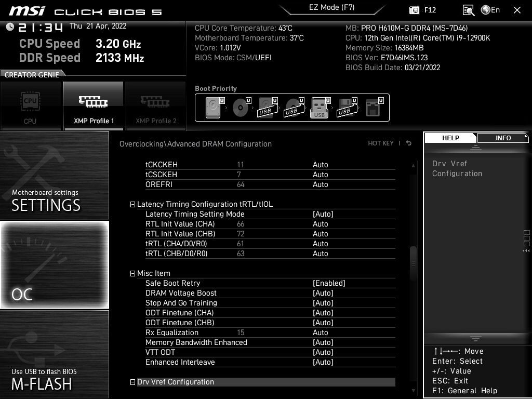
Task: Select the USB key boot device icon
Action: point(320,108)
